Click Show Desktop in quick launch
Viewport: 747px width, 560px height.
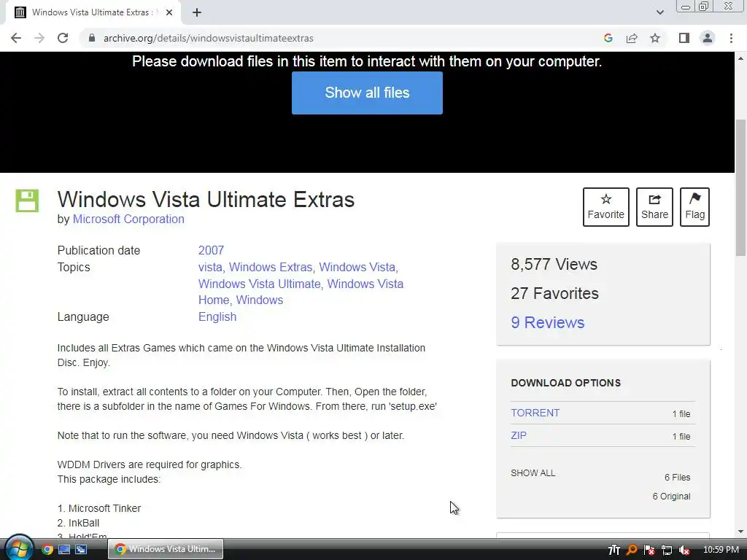click(x=64, y=550)
